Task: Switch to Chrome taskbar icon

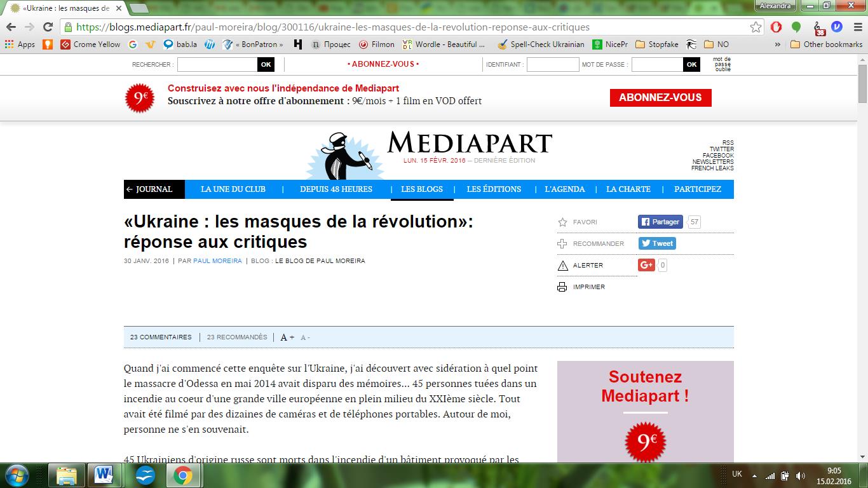Action: [183, 475]
